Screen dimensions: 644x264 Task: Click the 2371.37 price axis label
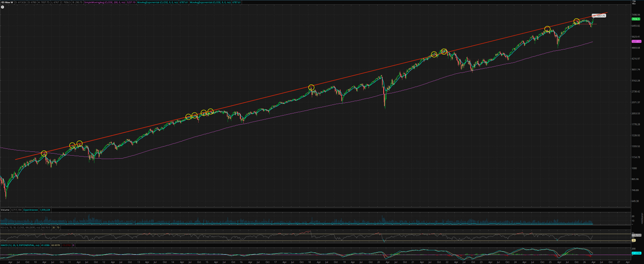[636, 102]
